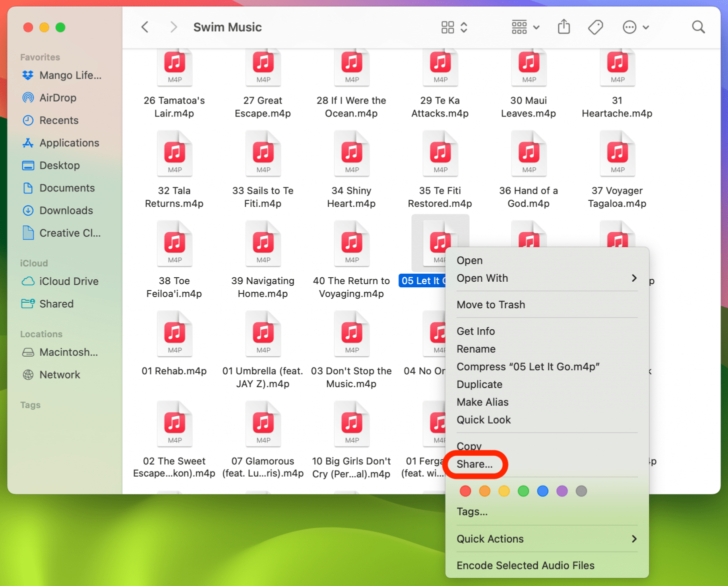Choose Get Info in context menu
The width and height of the screenshot is (728, 586).
tap(475, 331)
